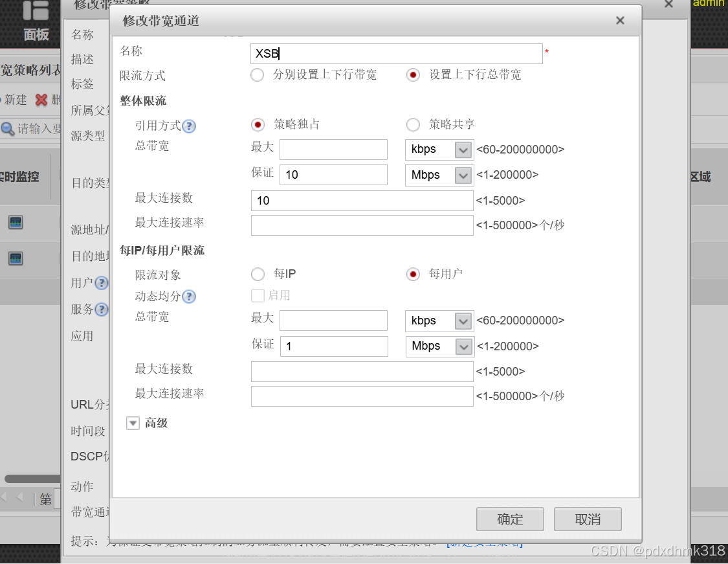Click the 整体限流 最大 bandwidth input

pos(333,150)
